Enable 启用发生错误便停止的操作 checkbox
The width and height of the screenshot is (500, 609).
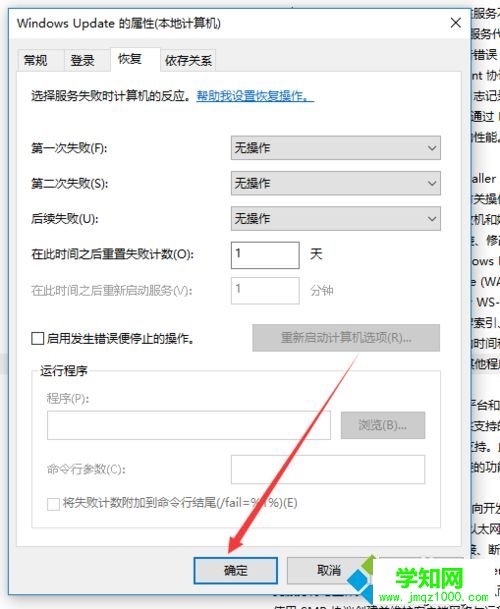coord(38,338)
